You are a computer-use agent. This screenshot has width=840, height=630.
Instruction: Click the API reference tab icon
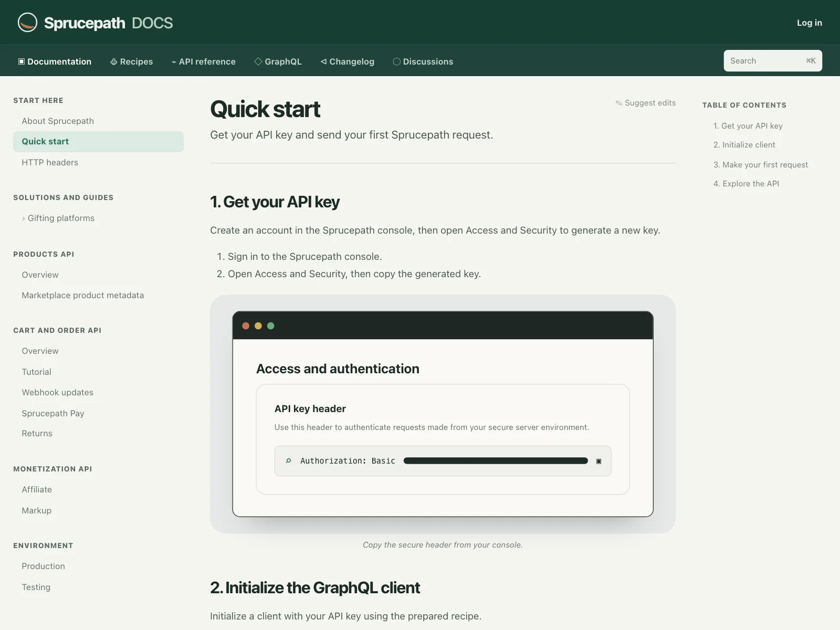click(174, 62)
